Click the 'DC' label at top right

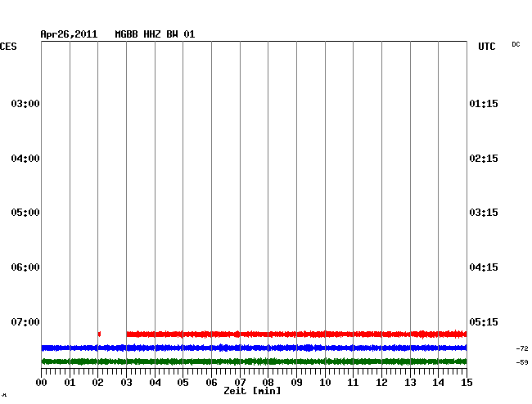click(x=516, y=44)
